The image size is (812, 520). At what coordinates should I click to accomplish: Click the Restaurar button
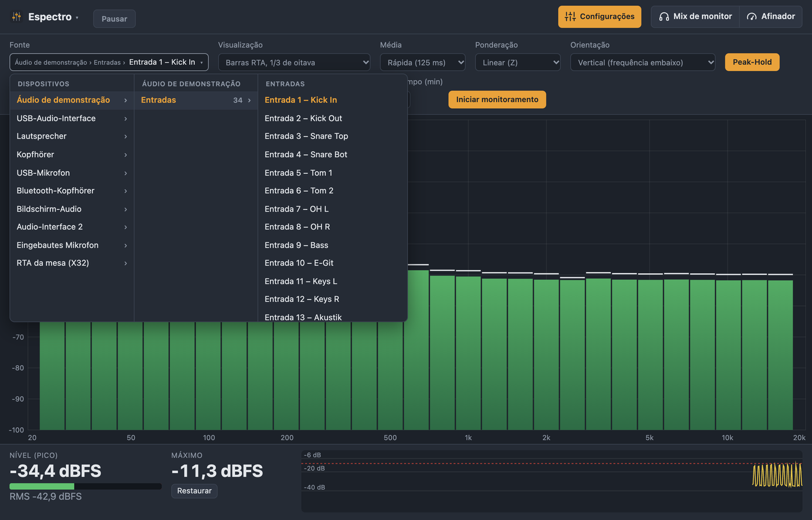pos(194,491)
